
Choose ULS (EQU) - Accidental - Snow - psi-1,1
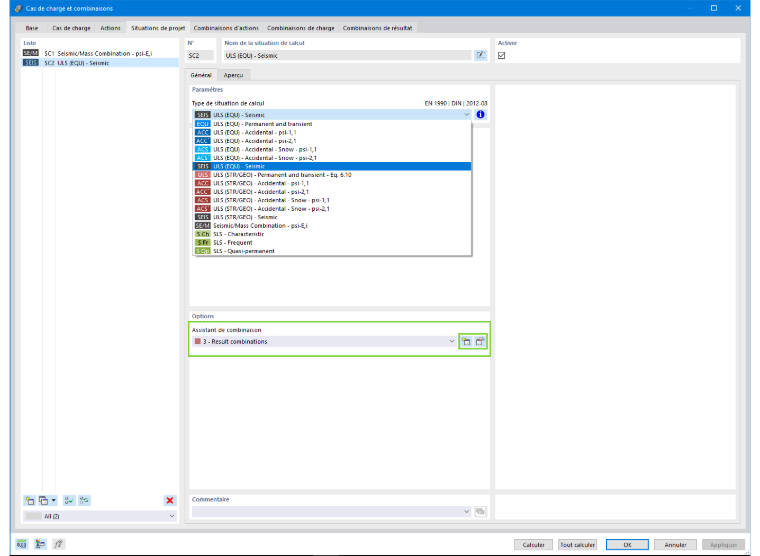point(332,149)
